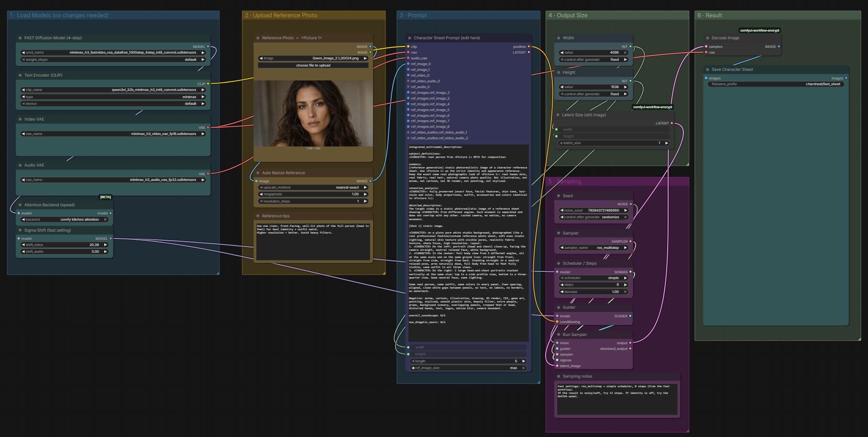Collapse the Run Sampler node using its title dot
Screen dimensions: 868x437
point(559,335)
